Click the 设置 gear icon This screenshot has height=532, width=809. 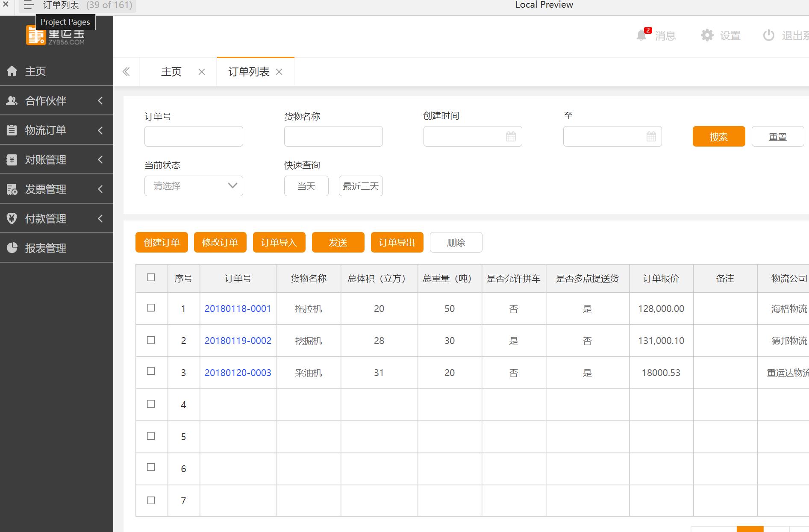(x=707, y=35)
